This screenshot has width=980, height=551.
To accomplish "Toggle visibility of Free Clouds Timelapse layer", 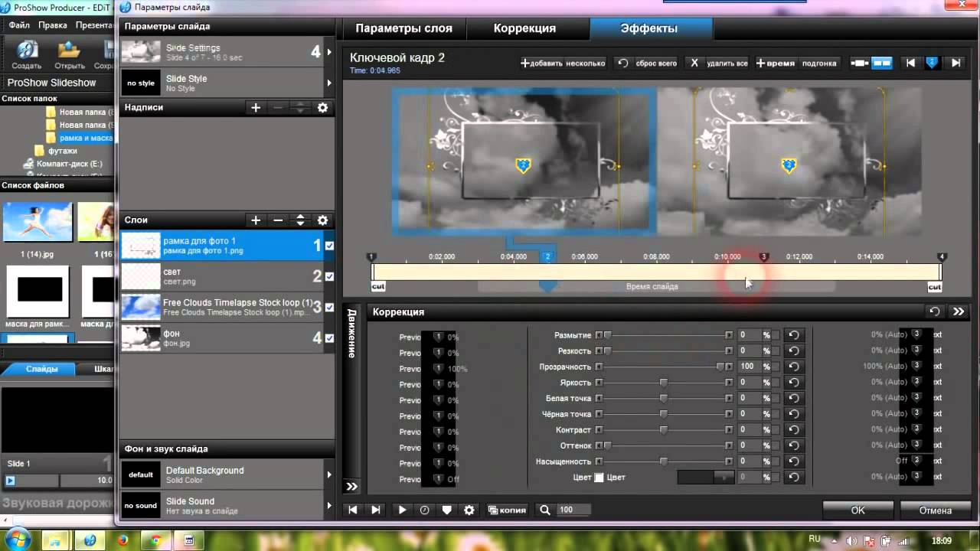I will 329,308.
